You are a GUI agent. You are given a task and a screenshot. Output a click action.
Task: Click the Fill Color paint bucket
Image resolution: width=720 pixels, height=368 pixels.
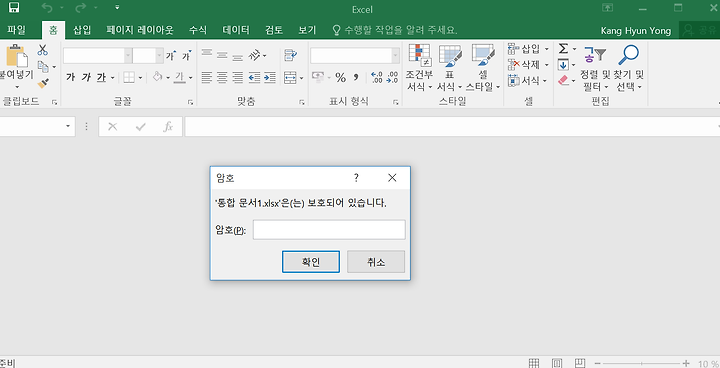158,77
